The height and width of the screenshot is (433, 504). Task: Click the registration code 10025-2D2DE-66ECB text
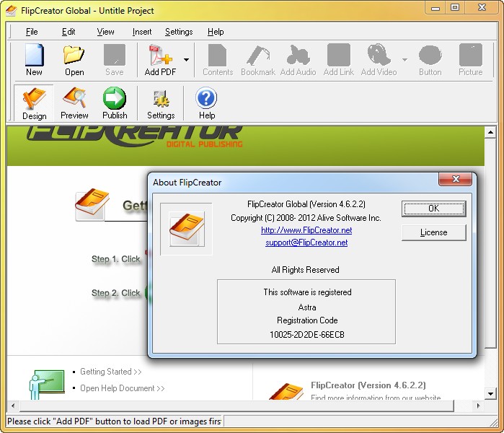[x=307, y=335]
